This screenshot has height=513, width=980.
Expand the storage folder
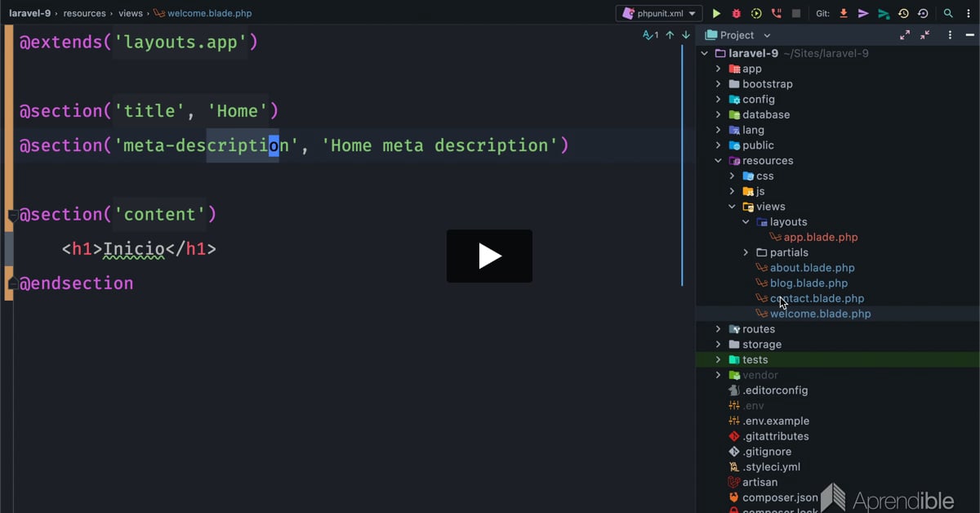719,345
